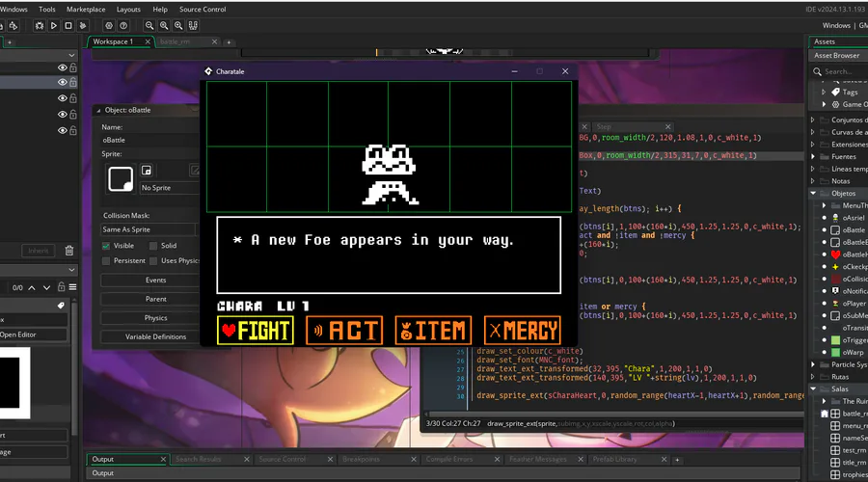The image size is (868, 482).
Task: Click the home icon next to battle_rm
Action: coord(825,414)
